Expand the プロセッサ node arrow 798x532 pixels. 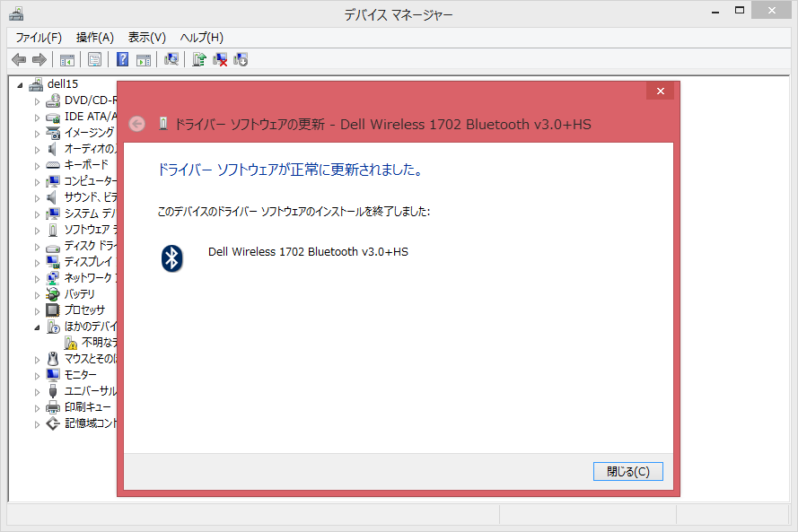37,311
